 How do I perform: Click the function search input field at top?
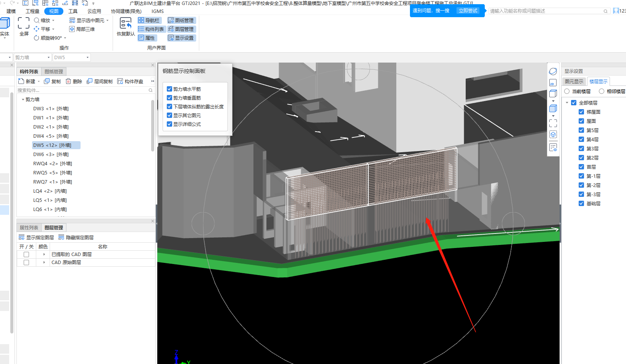click(x=549, y=11)
